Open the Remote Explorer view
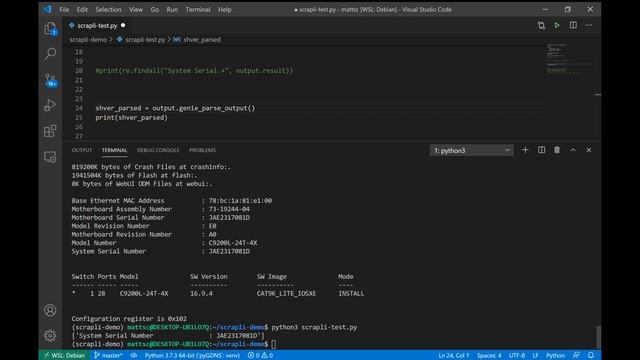Viewport: 640px width, 360px height. (x=50, y=157)
